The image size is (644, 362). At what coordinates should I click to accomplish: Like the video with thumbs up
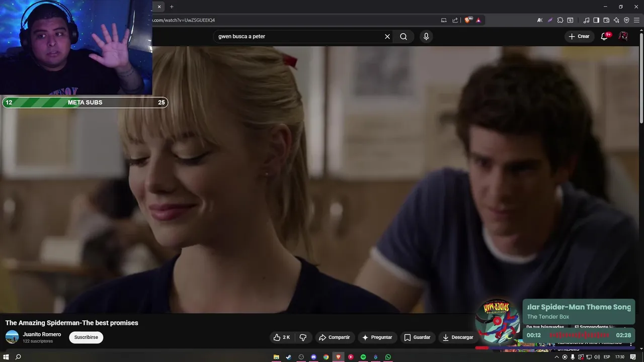click(282, 337)
